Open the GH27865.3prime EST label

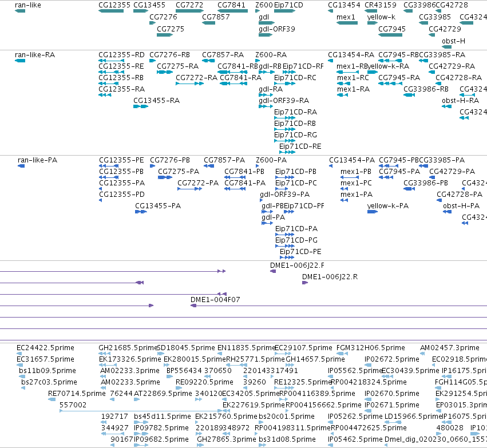click(227, 439)
